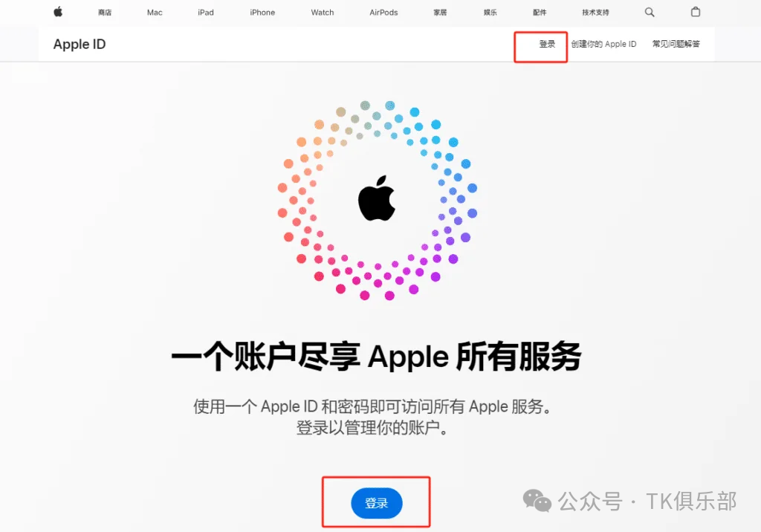Image resolution: width=761 pixels, height=532 pixels.
Task: Click the large Apple logo in the dotted circle
Action: pyautogui.click(x=377, y=198)
